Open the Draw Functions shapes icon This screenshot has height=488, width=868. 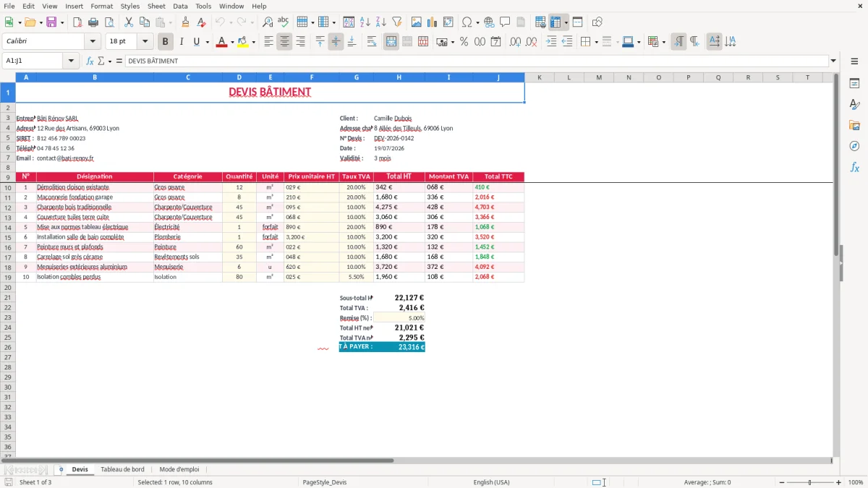(x=597, y=22)
